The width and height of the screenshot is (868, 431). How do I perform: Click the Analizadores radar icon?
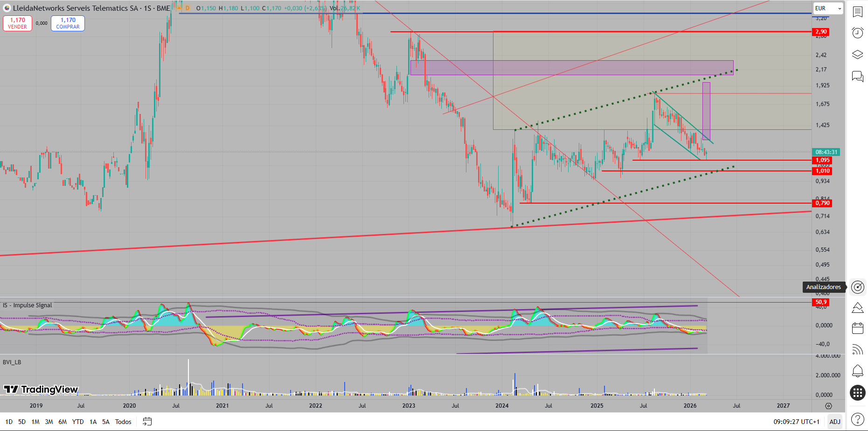pos(857,287)
